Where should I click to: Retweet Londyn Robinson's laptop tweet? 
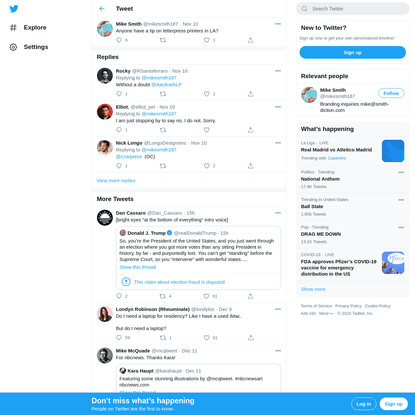163,338
